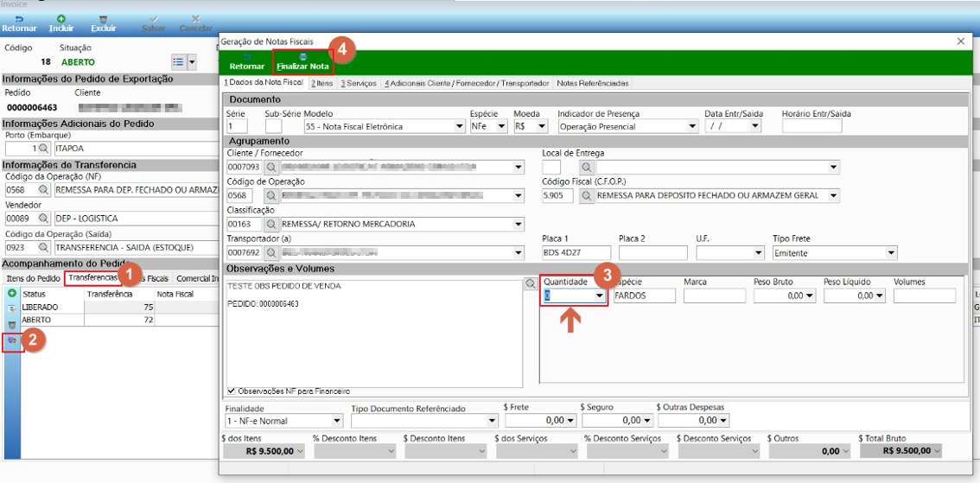Toggle Observações NF para Financeiro checkbox

[x=232, y=391]
